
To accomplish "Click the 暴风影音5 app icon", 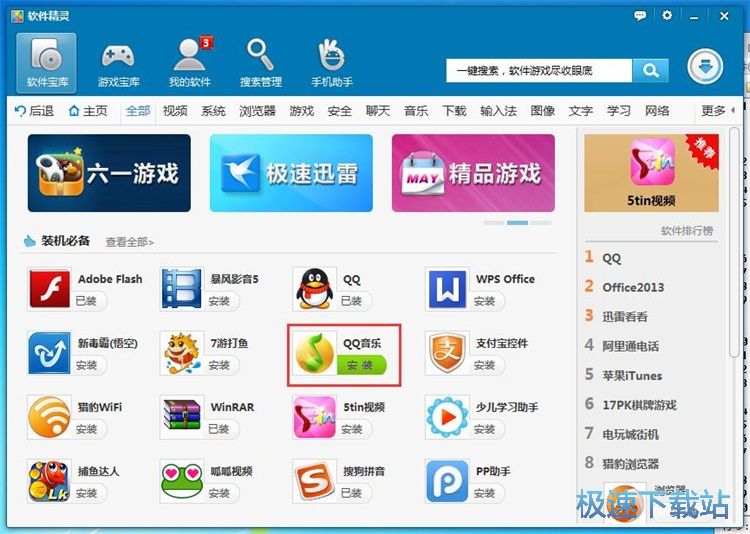I will (182, 289).
